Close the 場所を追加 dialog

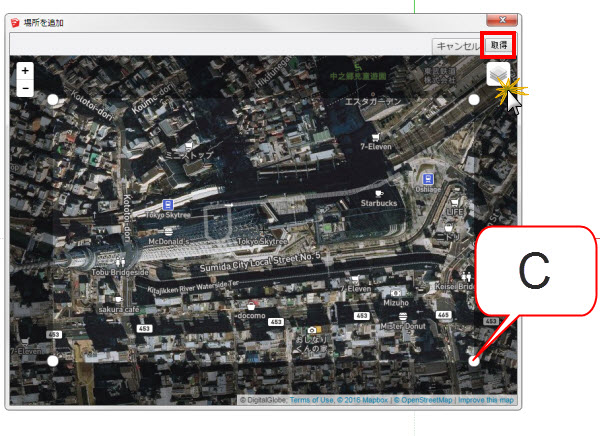[x=502, y=20]
